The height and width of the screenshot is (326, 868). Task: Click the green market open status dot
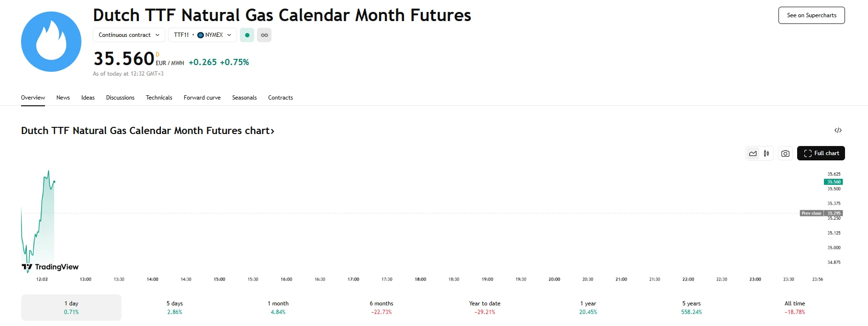(x=247, y=35)
